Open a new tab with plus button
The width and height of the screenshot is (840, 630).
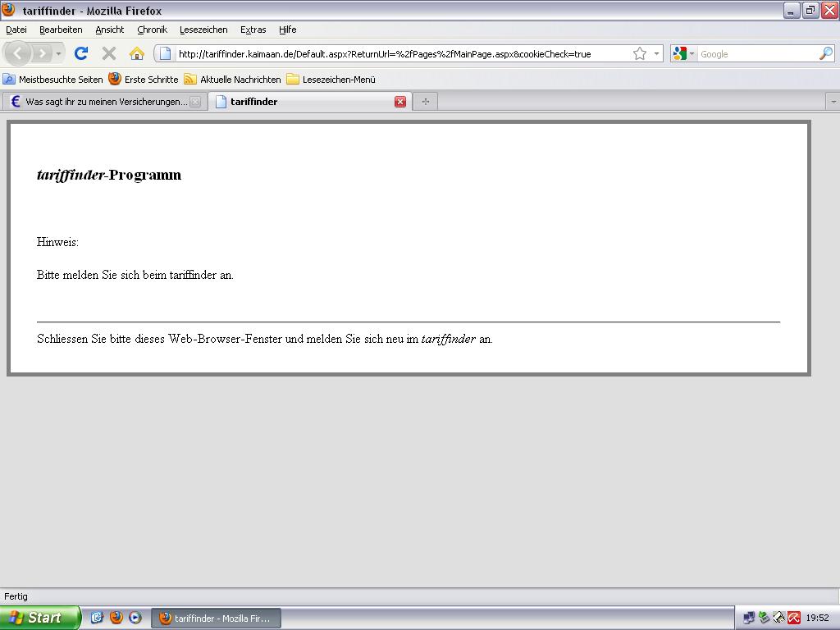(x=426, y=102)
